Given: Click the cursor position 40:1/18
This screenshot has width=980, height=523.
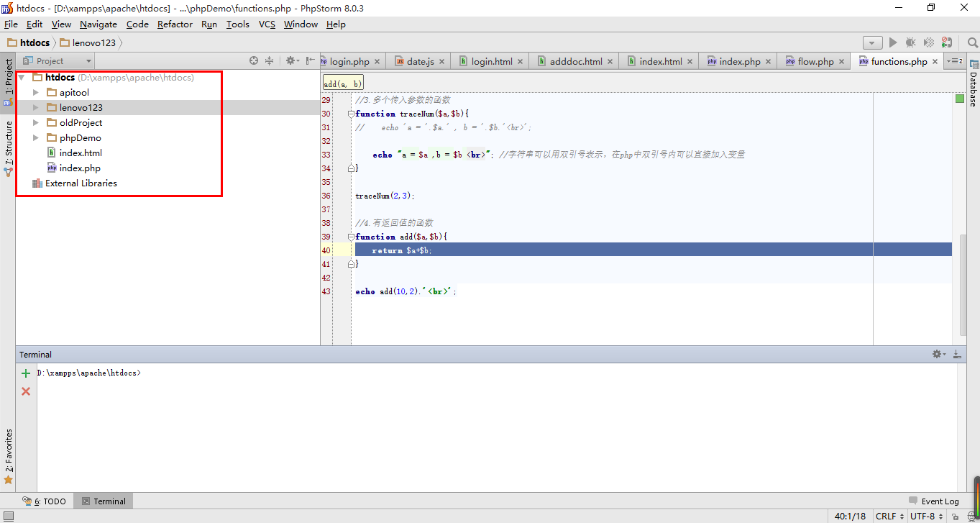Looking at the screenshot, I should coord(850,517).
